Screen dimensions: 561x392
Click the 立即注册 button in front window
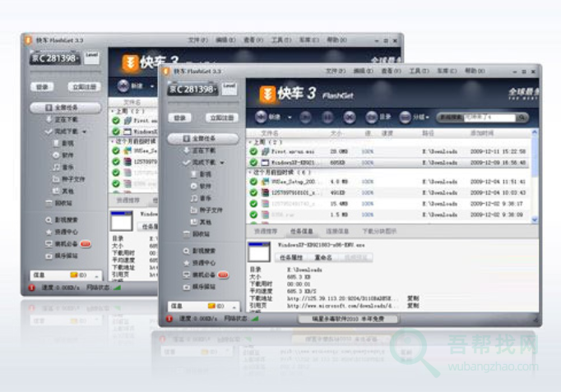coord(217,118)
